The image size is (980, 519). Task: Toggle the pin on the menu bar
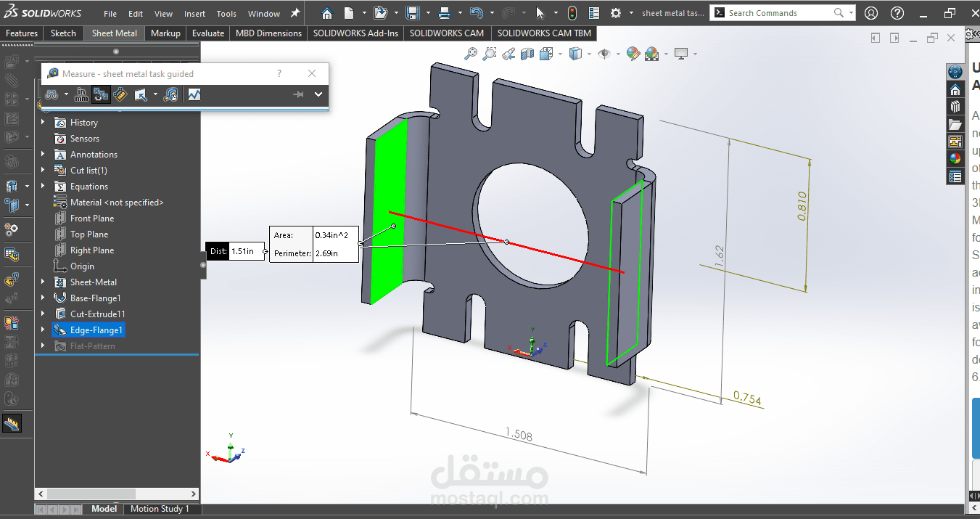[x=295, y=13]
